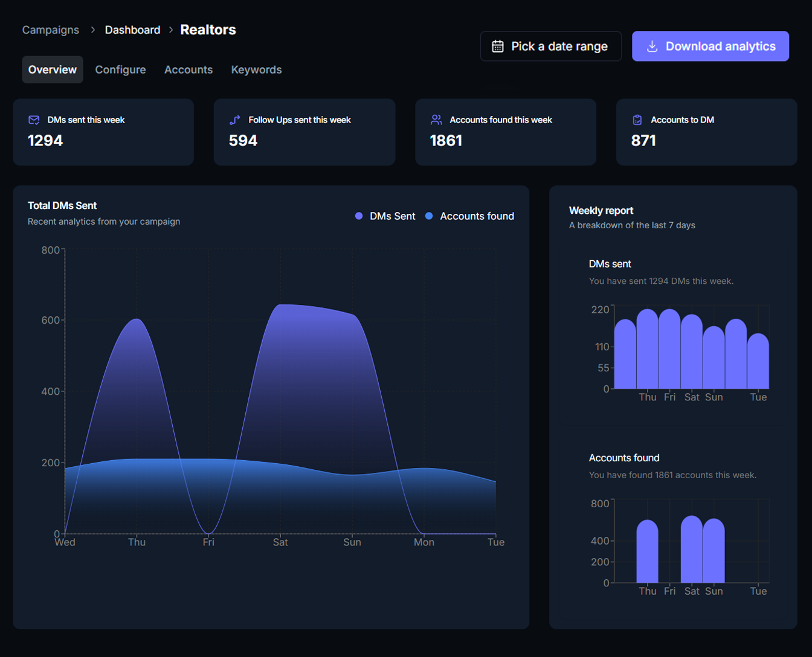Click the chevron after Dashboard breadcrumb
Viewport: 812px width, 657px height.
tap(171, 30)
